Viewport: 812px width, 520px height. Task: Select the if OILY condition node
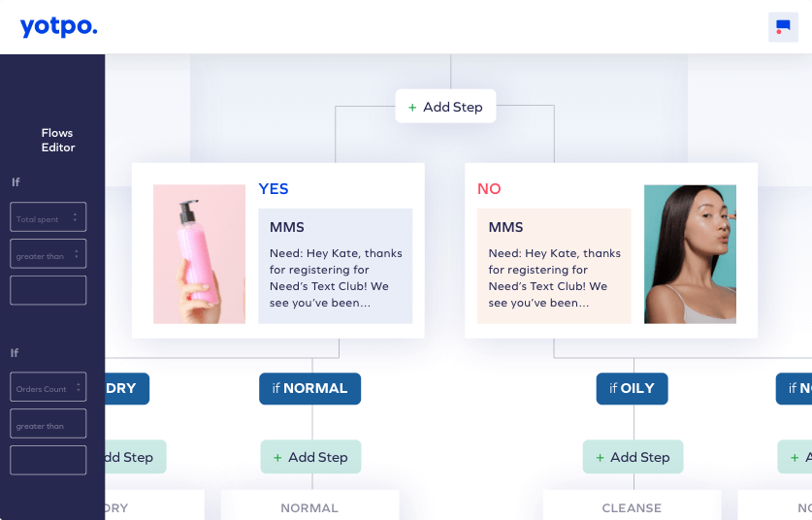[632, 388]
